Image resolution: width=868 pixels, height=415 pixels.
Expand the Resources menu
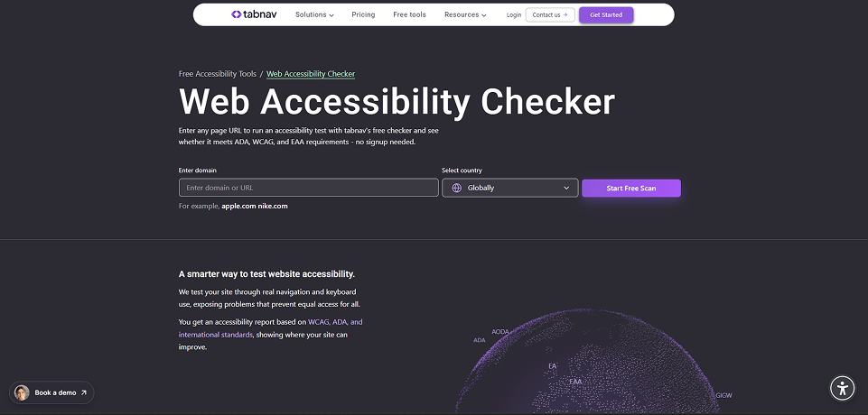pos(465,15)
